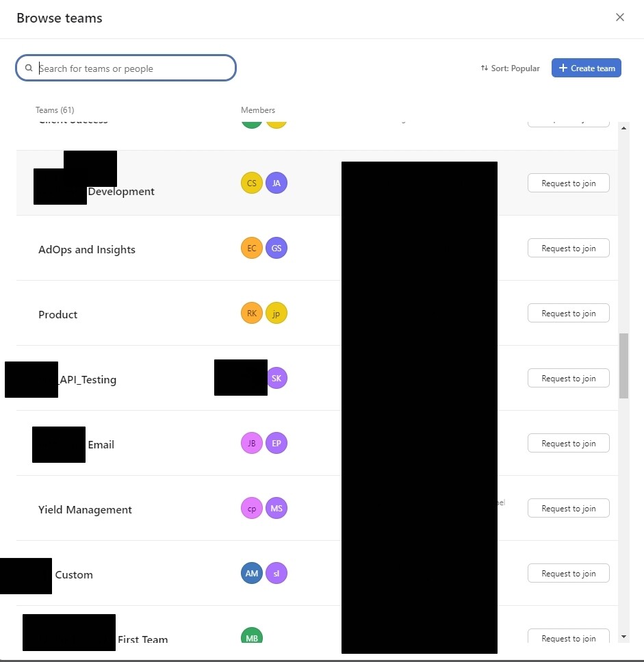Click the CS member avatar
Image resolution: width=644 pixels, height=662 pixels.
(252, 183)
